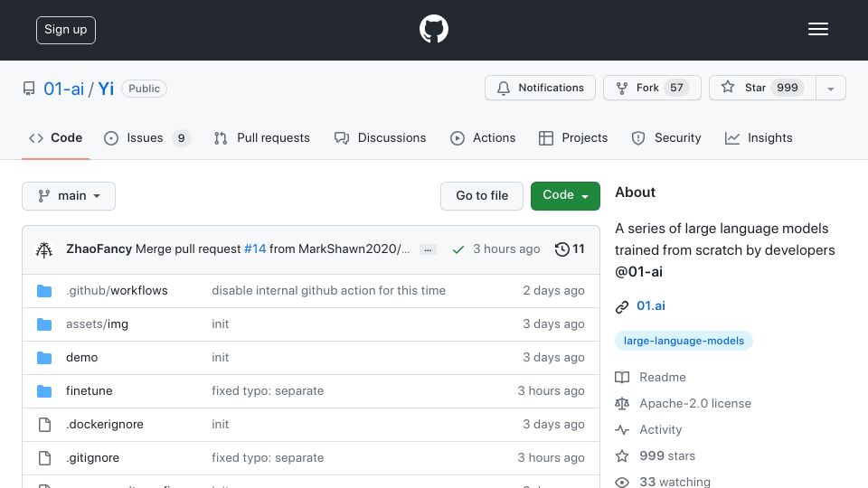Screen dimensions: 868x488
Task: Click the repository book icon beside 01-ai
Action: [x=29, y=89]
